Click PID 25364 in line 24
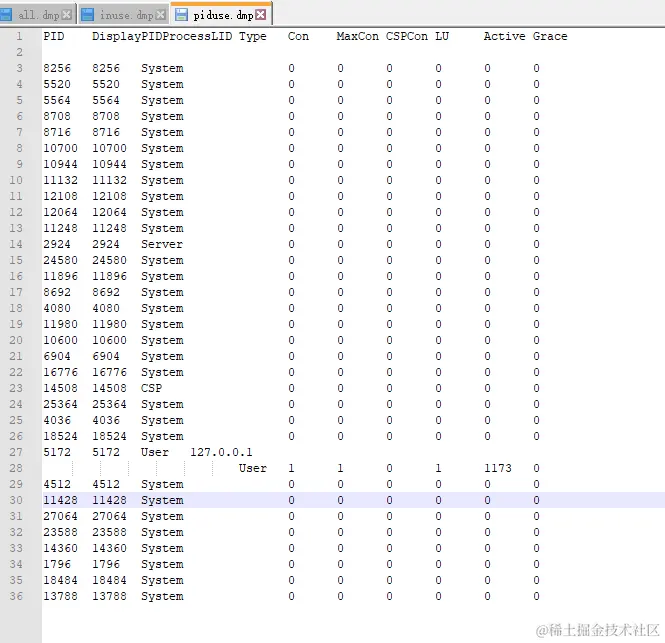 (x=60, y=404)
